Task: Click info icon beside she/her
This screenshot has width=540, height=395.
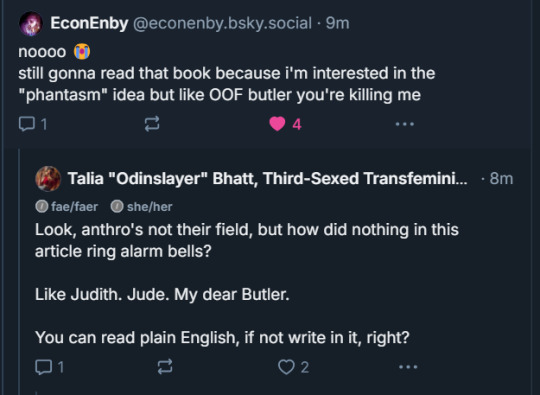Action: [117, 207]
